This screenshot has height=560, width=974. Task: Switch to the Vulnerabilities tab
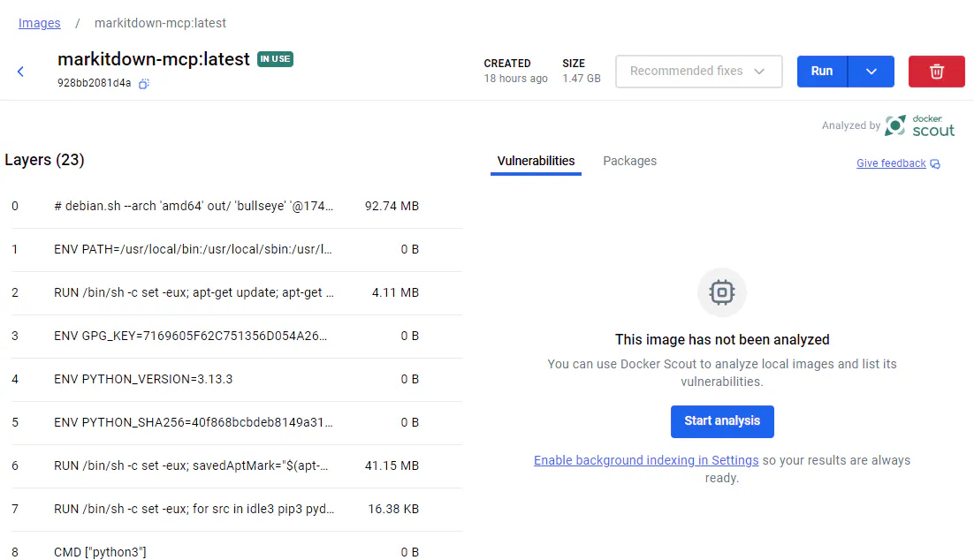[536, 162]
